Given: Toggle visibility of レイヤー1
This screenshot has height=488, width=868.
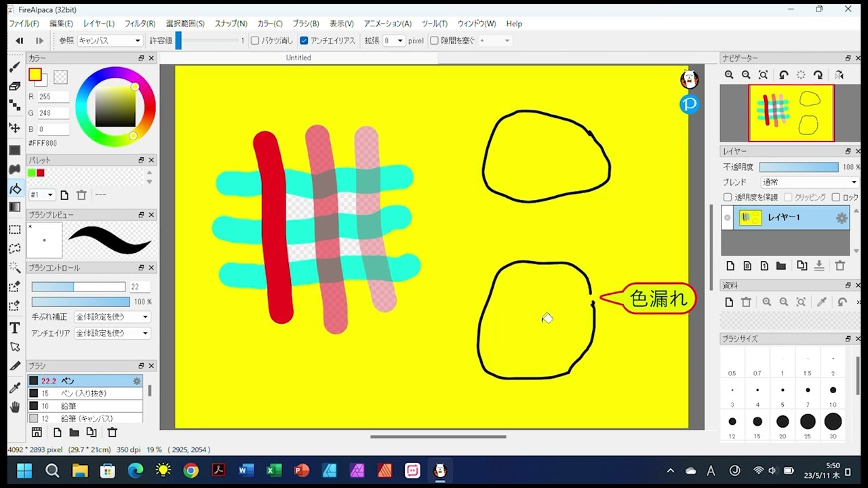Looking at the screenshot, I should coord(727,218).
